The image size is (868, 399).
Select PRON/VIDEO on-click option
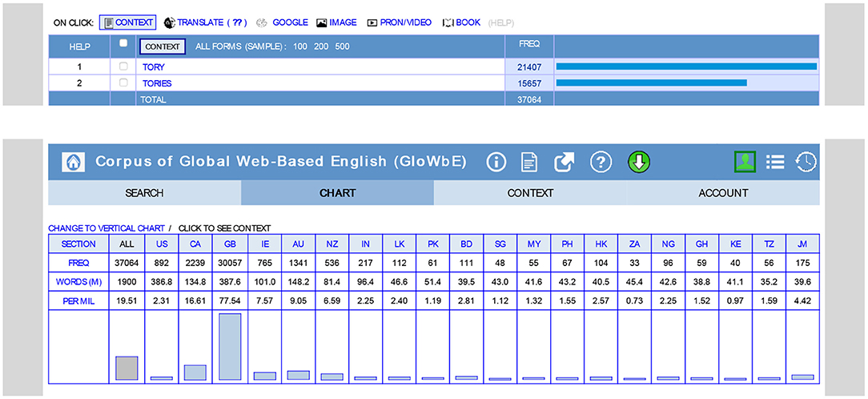[399, 22]
